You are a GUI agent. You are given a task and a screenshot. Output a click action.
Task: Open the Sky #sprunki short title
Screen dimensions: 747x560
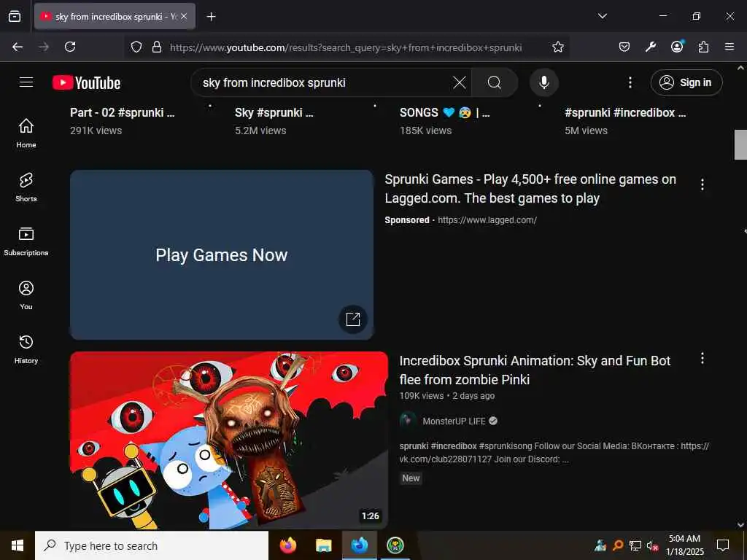274,112
